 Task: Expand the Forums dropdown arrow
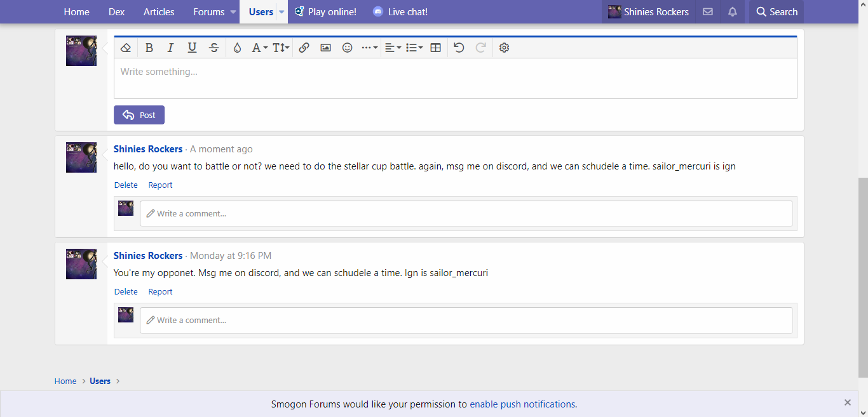tap(233, 12)
